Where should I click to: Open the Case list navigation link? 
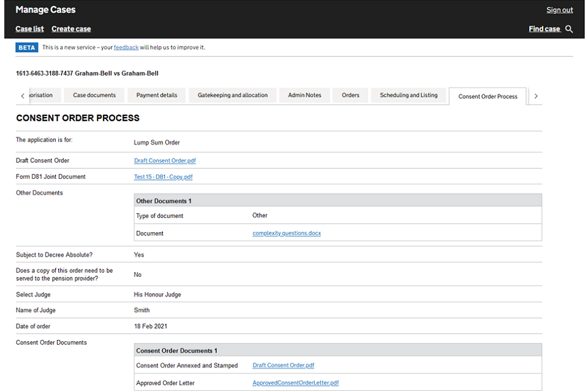(x=29, y=29)
